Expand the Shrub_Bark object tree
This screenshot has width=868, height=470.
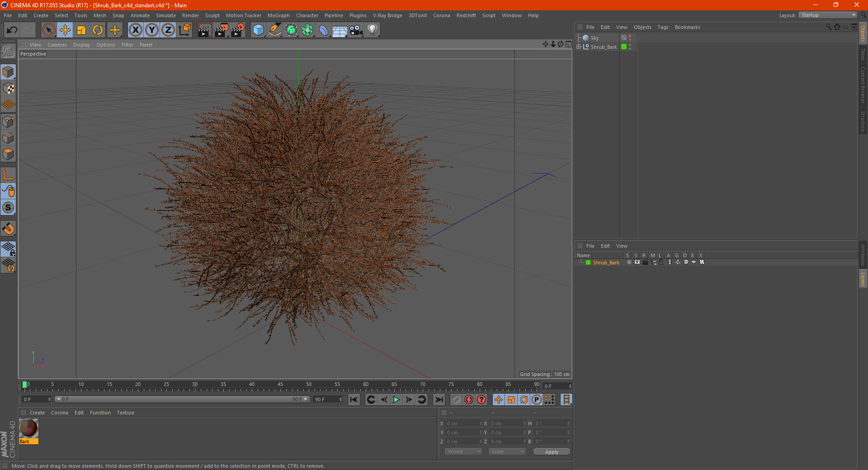tap(579, 47)
